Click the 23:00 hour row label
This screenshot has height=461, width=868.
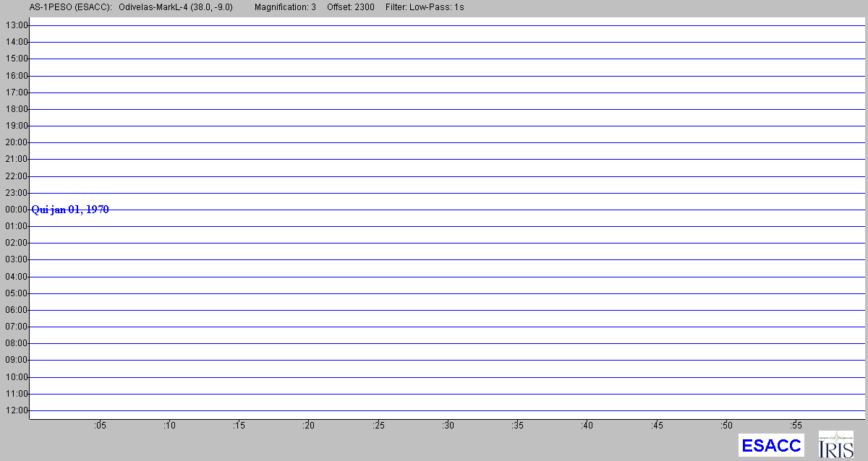click(16, 193)
